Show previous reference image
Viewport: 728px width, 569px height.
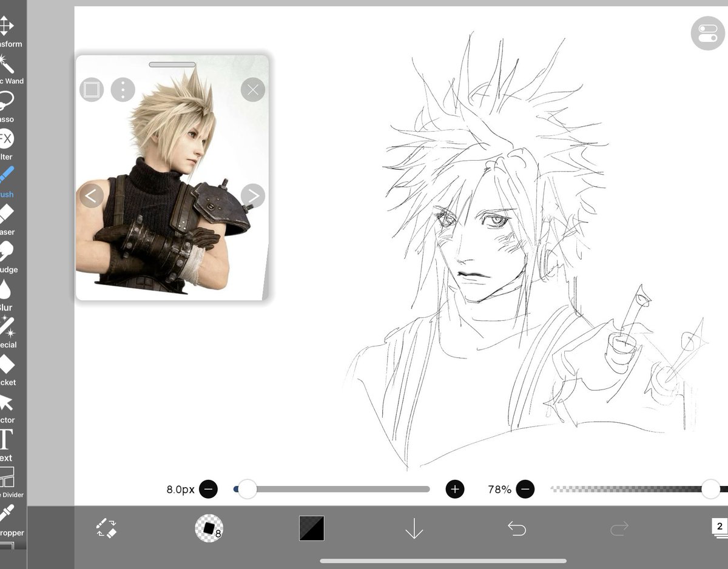point(91,196)
